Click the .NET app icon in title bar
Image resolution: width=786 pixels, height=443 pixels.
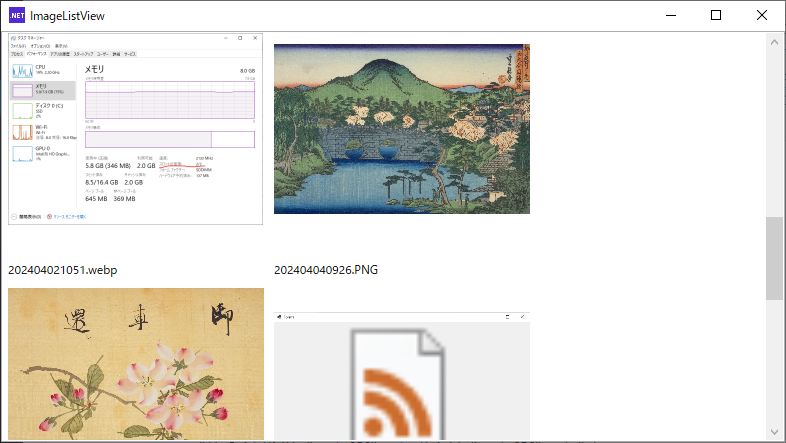click(17, 16)
